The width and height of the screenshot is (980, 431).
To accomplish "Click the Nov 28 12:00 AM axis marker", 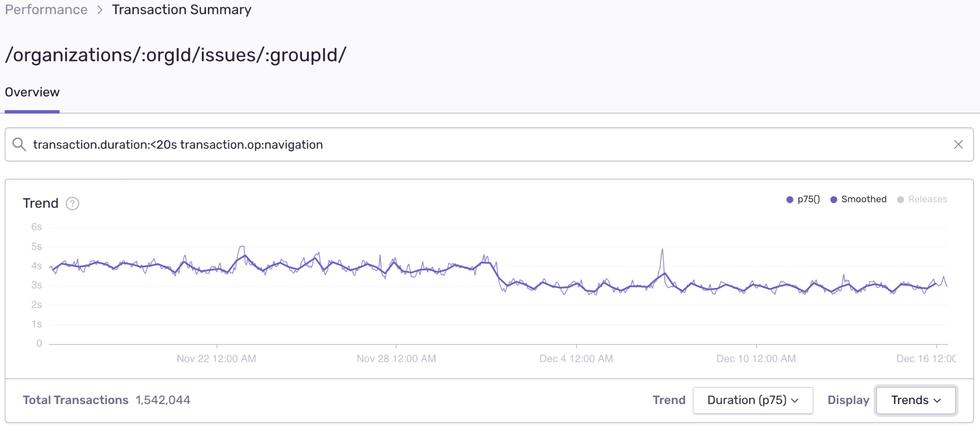I will 396,359.
